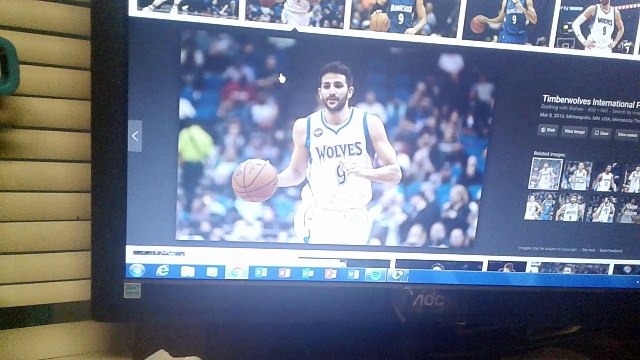The image size is (640, 360).
Task: Click the Visit button
Action: 548,130
